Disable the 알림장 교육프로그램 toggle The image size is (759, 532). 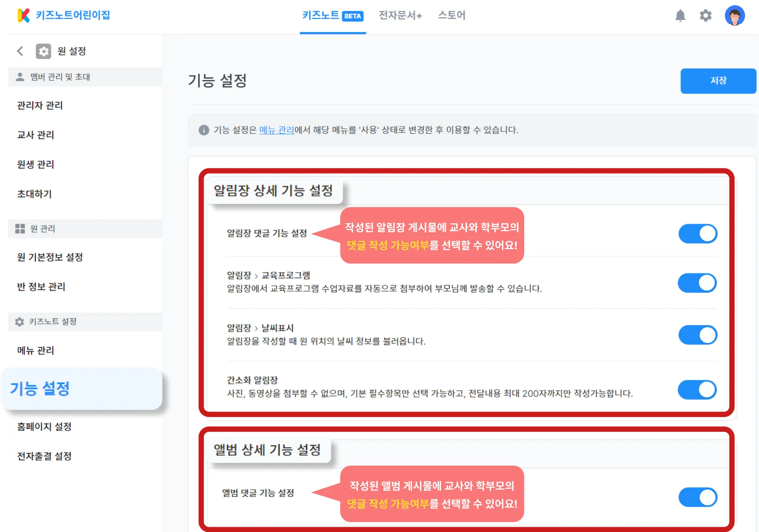tap(698, 283)
